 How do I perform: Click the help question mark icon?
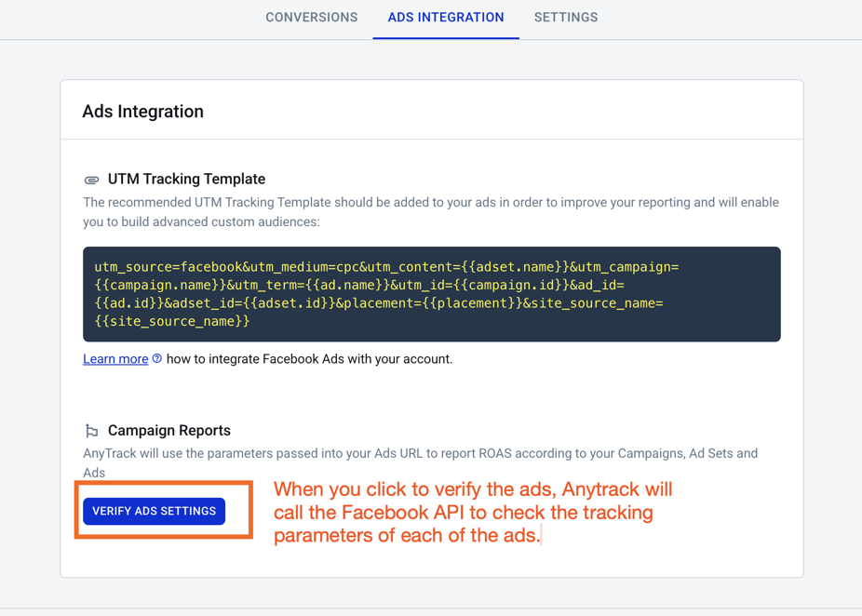157,358
